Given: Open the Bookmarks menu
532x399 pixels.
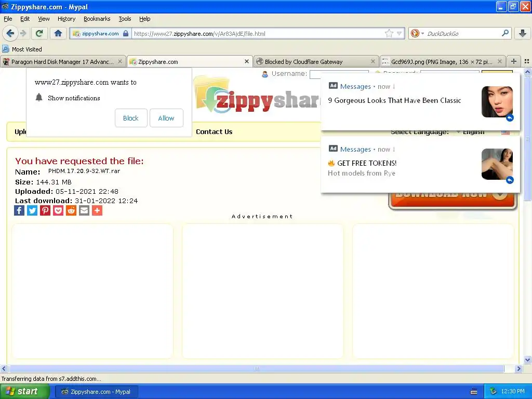Looking at the screenshot, I should tap(97, 19).
